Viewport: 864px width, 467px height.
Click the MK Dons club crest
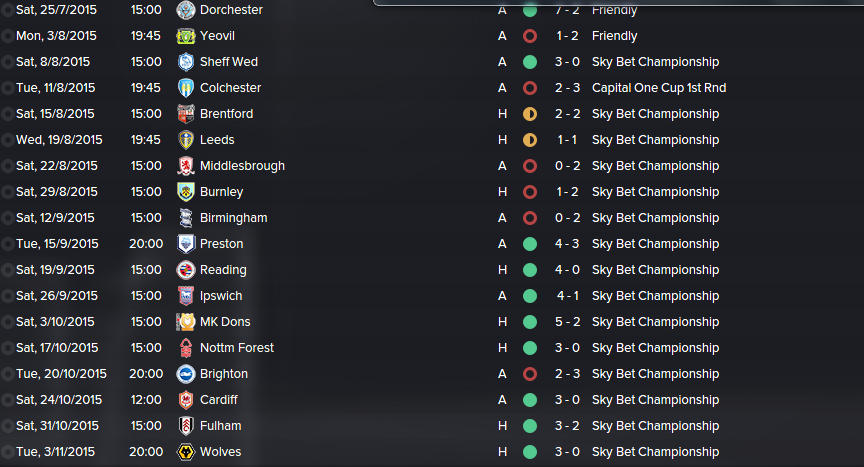point(186,322)
